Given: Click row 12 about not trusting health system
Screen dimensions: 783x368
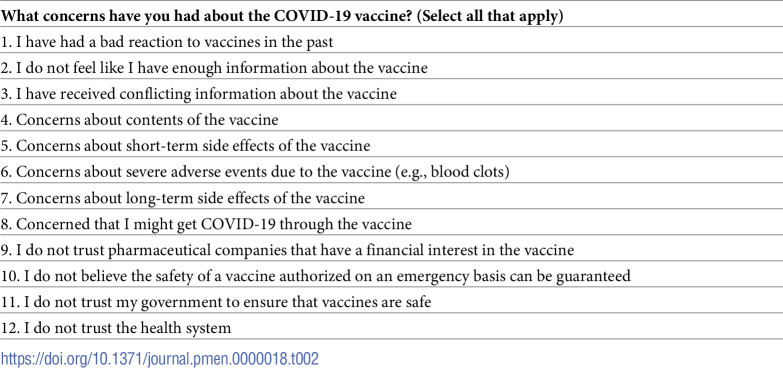Looking at the screenshot, I should coord(392,328).
